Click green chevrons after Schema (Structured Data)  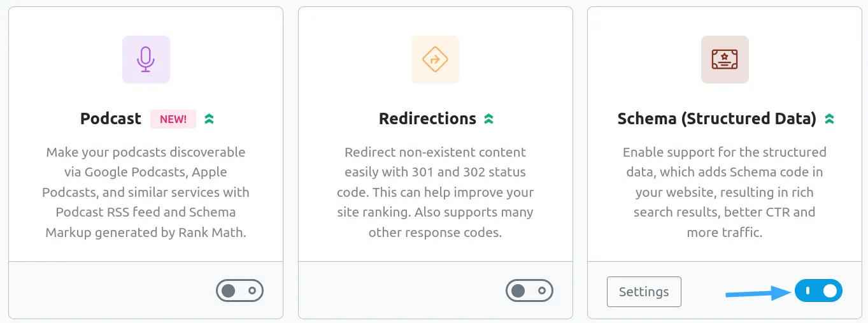tap(829, 119)
